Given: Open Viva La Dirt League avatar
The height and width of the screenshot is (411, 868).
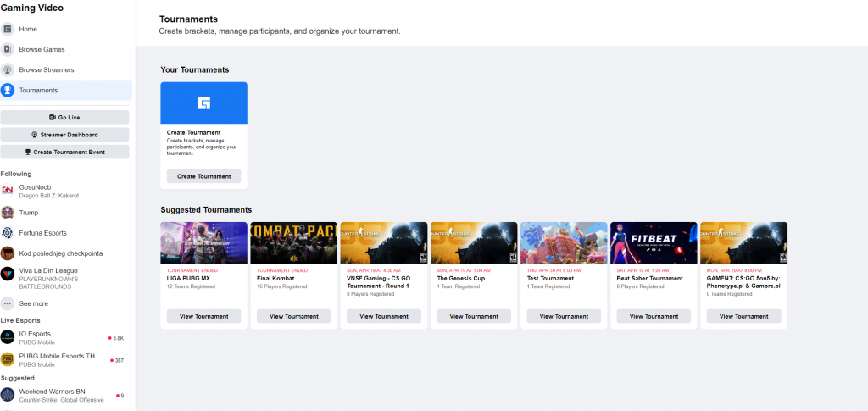Looking at the screenshot, I should [x=8, y=274].
